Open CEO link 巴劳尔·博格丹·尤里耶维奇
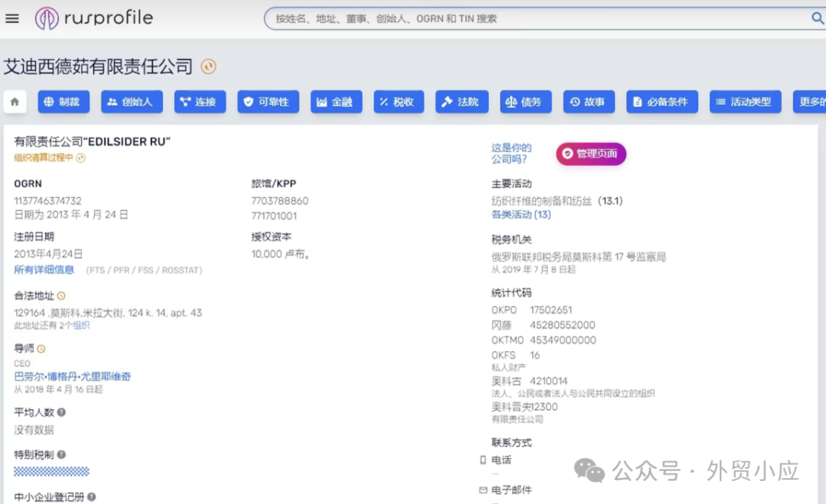The height and width of the screenshot is (504, 826). [72, 376]
